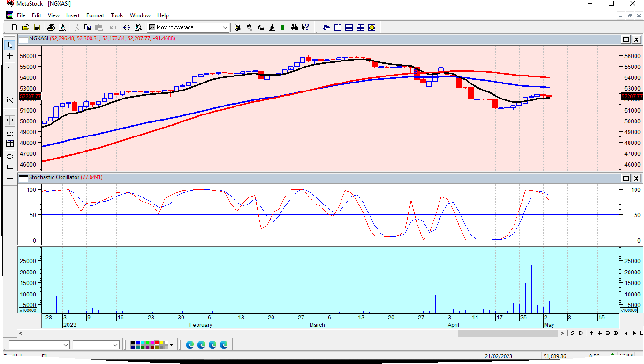Click the Undo arrow icon
The image size is (644, 364).
113,28
